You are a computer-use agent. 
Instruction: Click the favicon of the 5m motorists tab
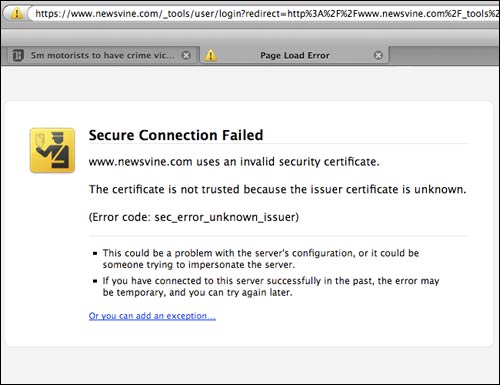(18, 55)
